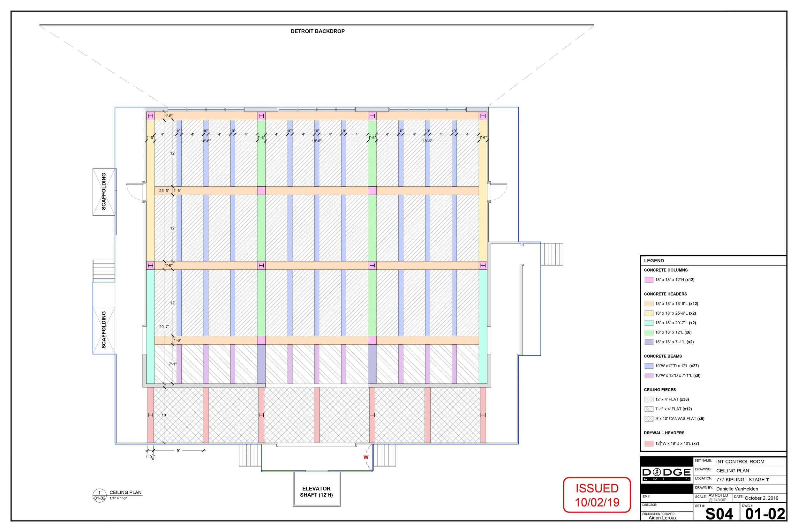
Task: Click the lower SCAFFOLDING box beside the stairs
Action: [104, 330]
